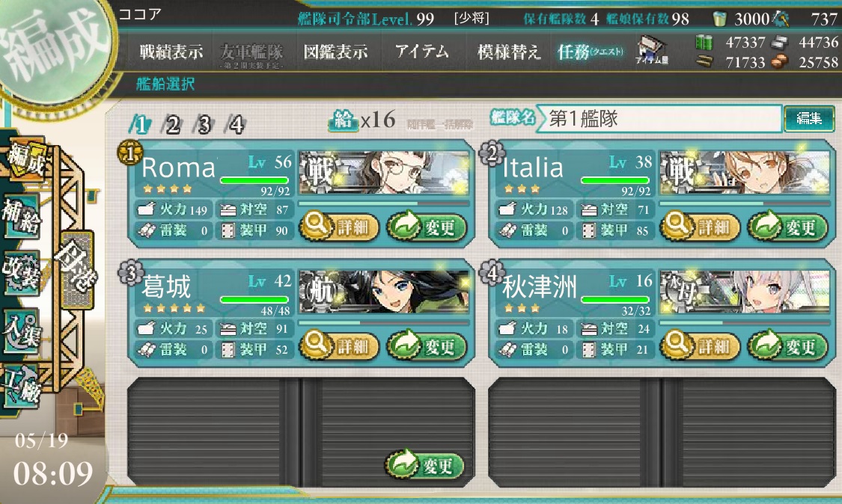View 詳細 details for Roma
Image resolution: width=842 pixels, height=504 pixels.
pyautogui.click(x=339, y=227)
